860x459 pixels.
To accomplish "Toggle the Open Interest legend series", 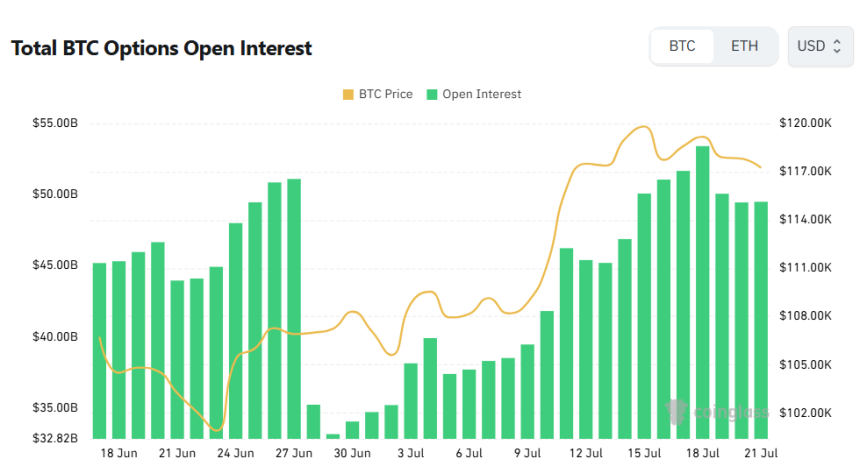I will (474, 94).
